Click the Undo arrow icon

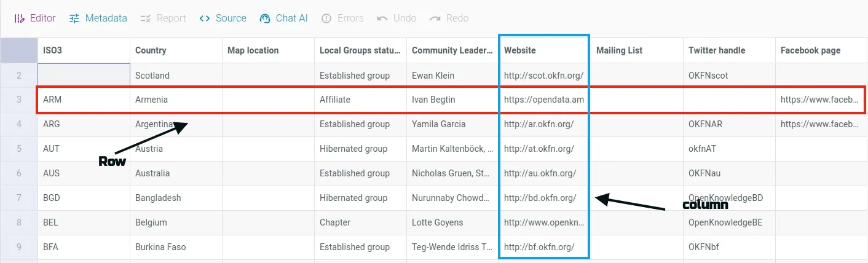coord(382,18)
